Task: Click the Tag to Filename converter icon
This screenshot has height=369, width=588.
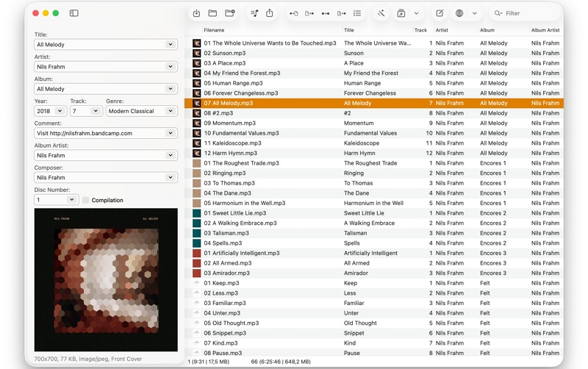Action: 293,13
